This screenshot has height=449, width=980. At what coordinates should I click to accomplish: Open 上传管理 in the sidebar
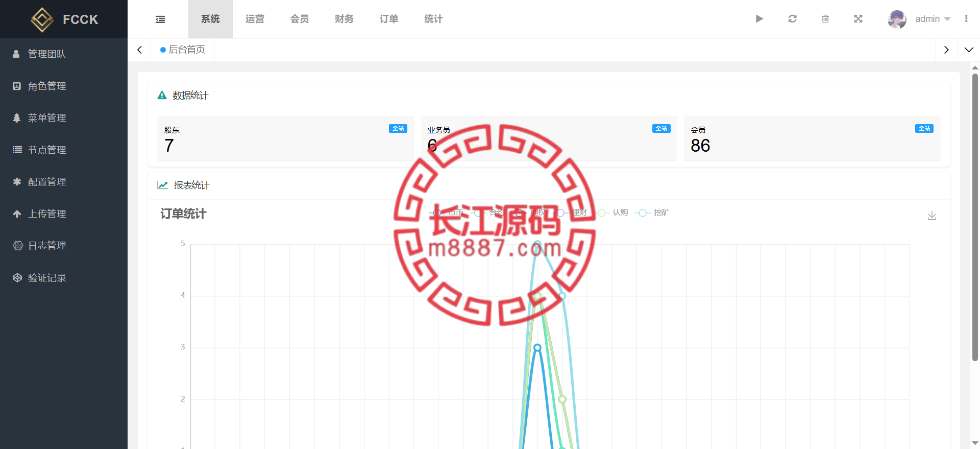point(64,214)
